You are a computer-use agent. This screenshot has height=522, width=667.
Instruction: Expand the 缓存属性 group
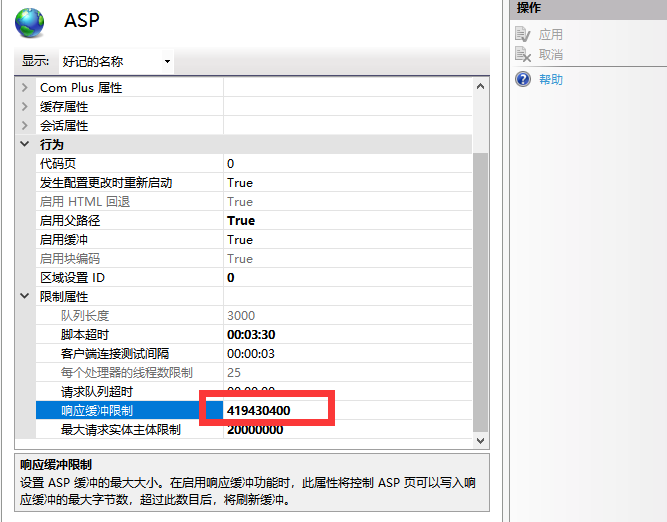[25, 106]
